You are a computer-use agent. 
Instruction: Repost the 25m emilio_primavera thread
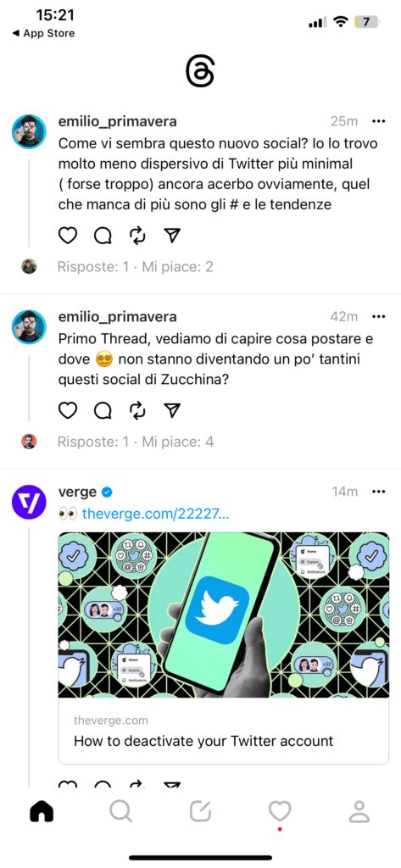click(137, 236)
